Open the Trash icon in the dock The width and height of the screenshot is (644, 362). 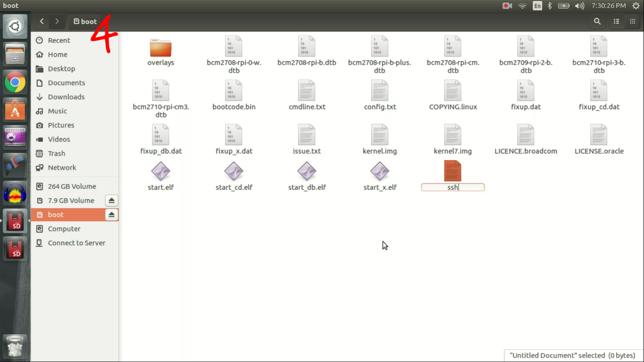[15, 347]
